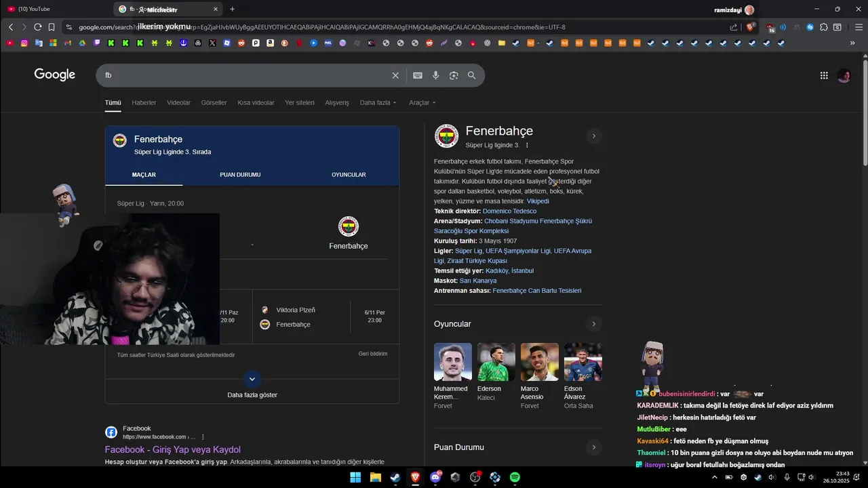Image resolution: width=868 pixels, height=488 pixels.
Task: Open Spotify from the taskbar
Action: coord(515,477)
